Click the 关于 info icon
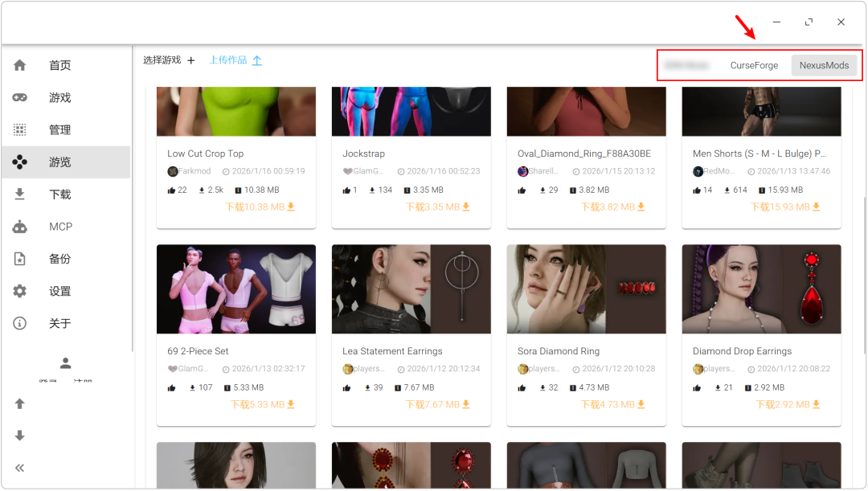The image size is (868, 491). (x=20, y=323)
